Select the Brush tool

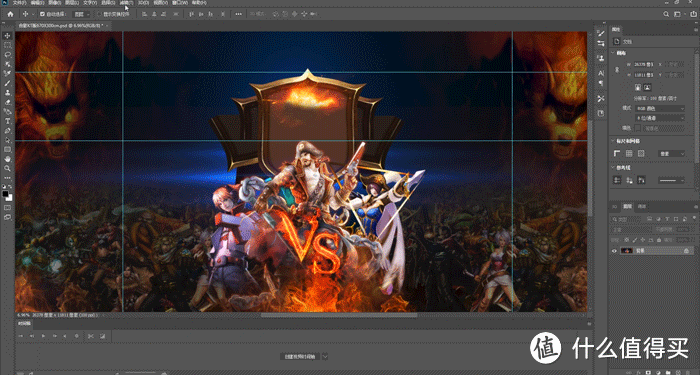[7, 83]
